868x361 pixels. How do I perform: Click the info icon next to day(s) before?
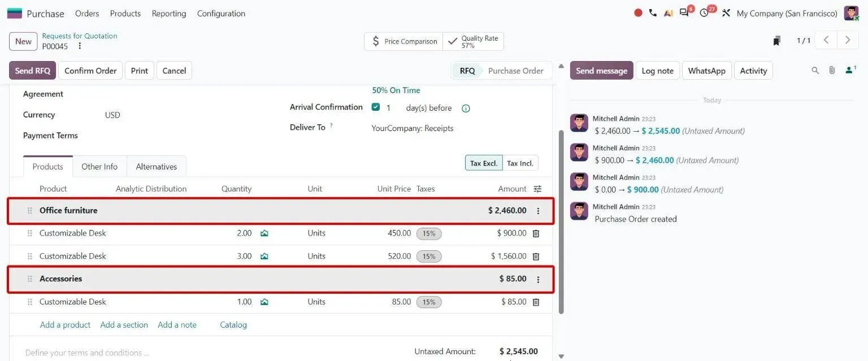click(466, 108)
